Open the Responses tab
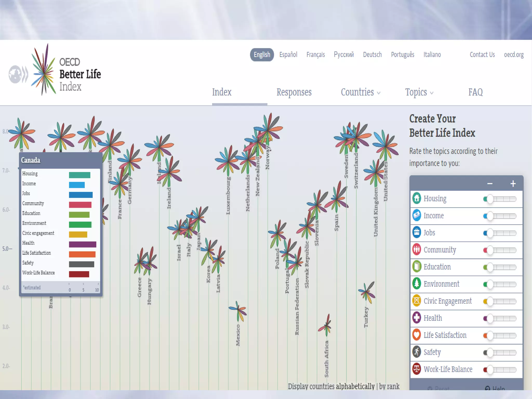 click(294, 92)
